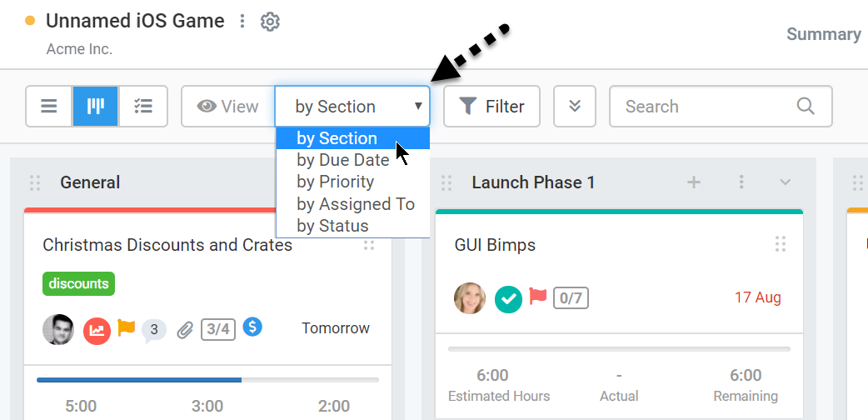The image size is (868, 420).
Task: Open the comments bubble showing 3
Action: [154, 332]
